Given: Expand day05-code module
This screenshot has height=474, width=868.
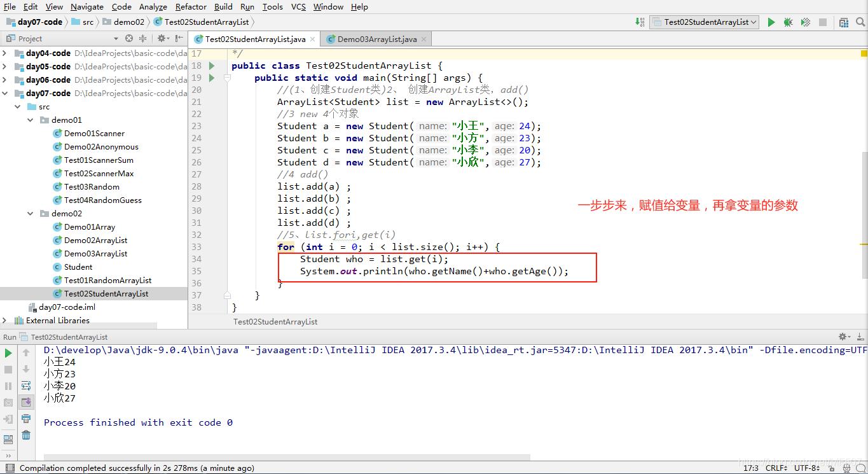Looking at the screenshot, I should tap(5, 67).
